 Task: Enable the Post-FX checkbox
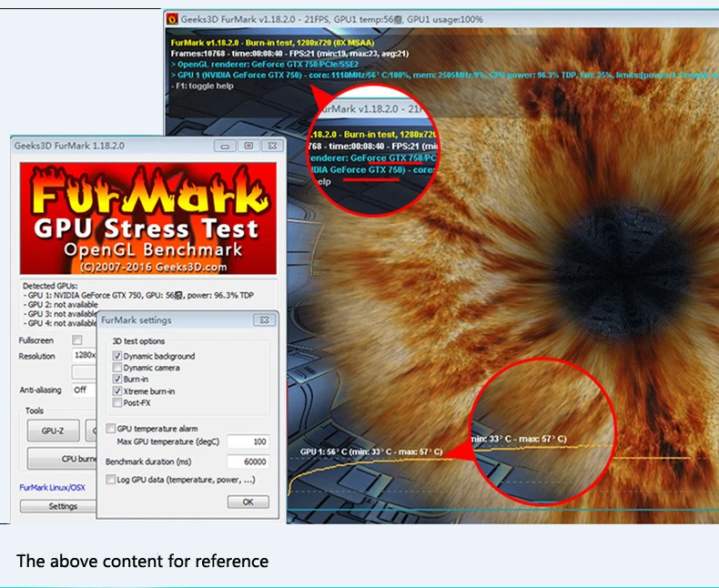point(116,402)
